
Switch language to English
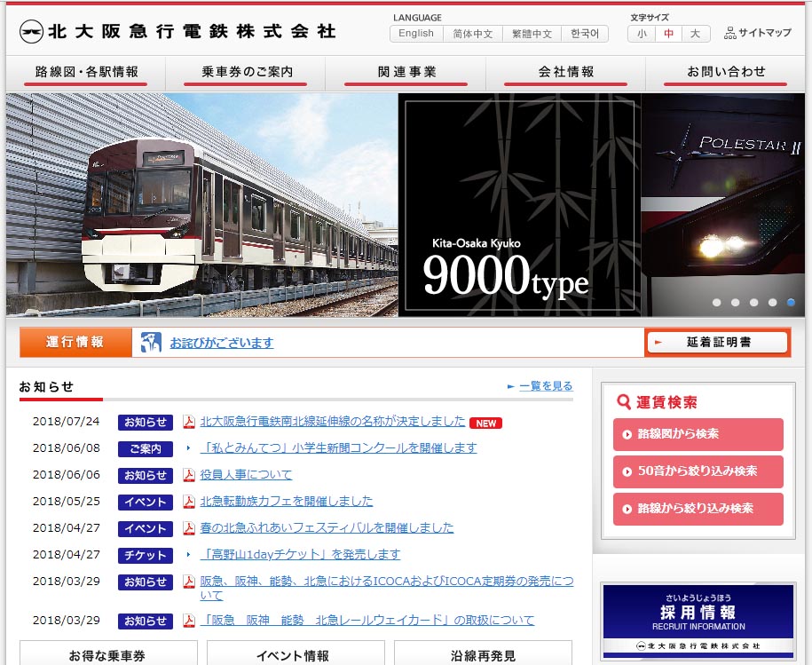tap(416, 34)
